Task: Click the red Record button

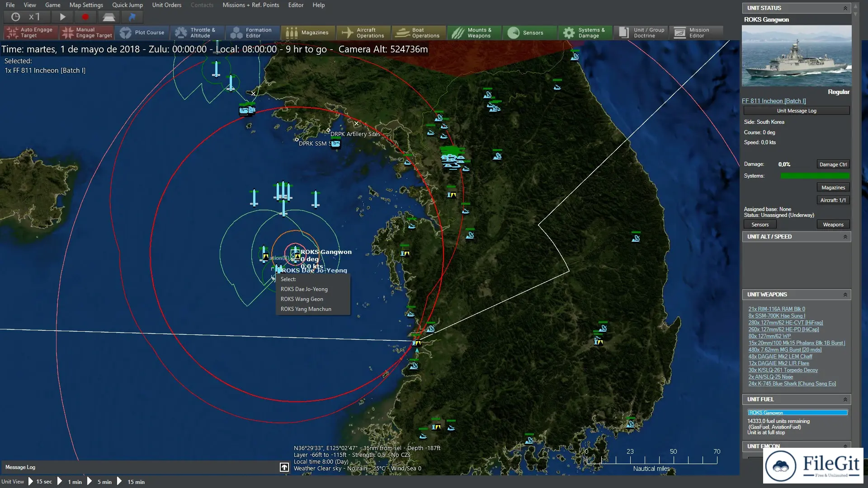Action: click(x=85, y=17)
